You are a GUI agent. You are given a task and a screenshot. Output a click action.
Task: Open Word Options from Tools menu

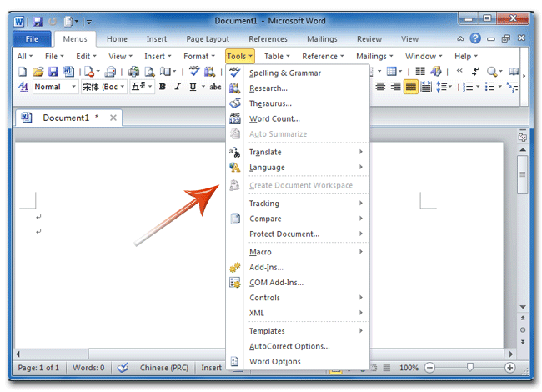pos(275,361)
